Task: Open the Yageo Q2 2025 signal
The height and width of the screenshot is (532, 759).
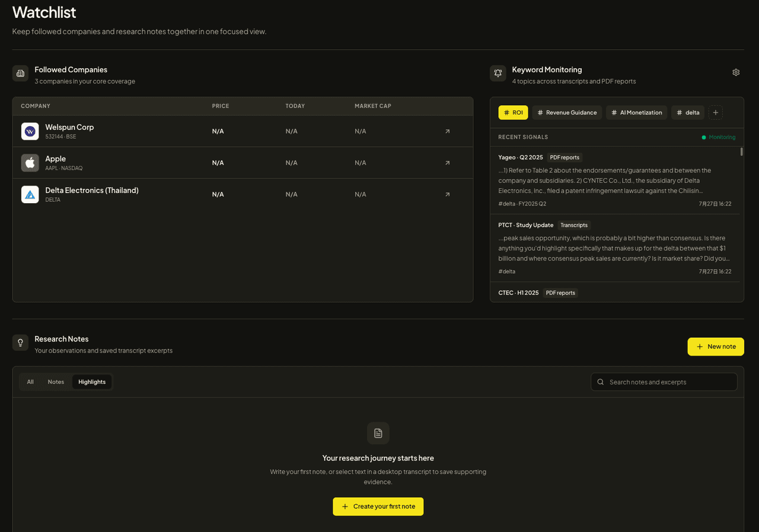Action: pos(615,181)
